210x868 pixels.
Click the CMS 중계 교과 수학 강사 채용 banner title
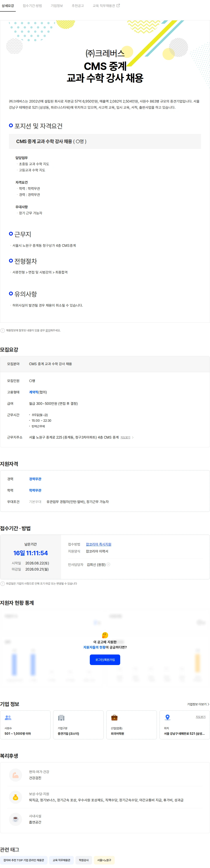105,72
